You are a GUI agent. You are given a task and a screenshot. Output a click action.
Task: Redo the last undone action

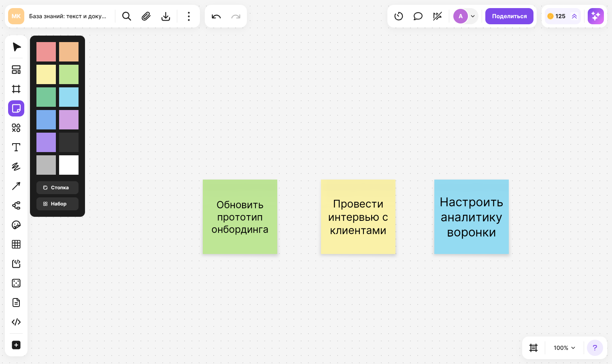coord(236,16)
